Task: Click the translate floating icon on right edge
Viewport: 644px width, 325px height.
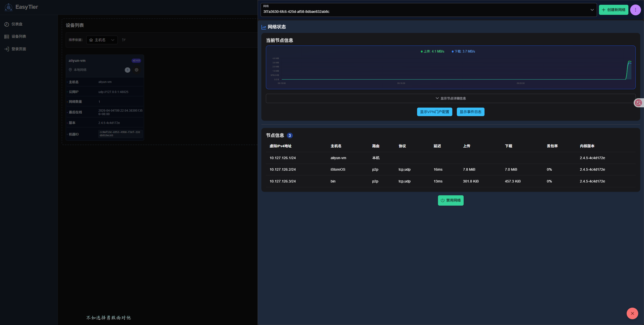Action: click(638, 103)
